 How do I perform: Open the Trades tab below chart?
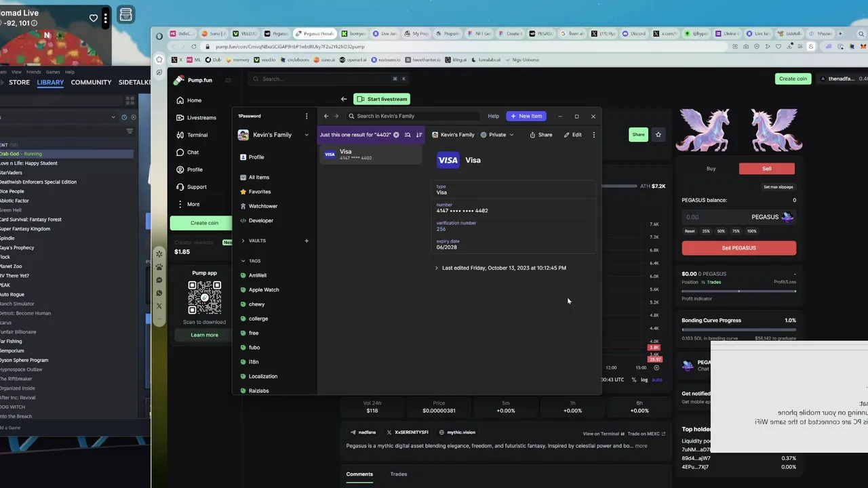[x=399, y=474]
